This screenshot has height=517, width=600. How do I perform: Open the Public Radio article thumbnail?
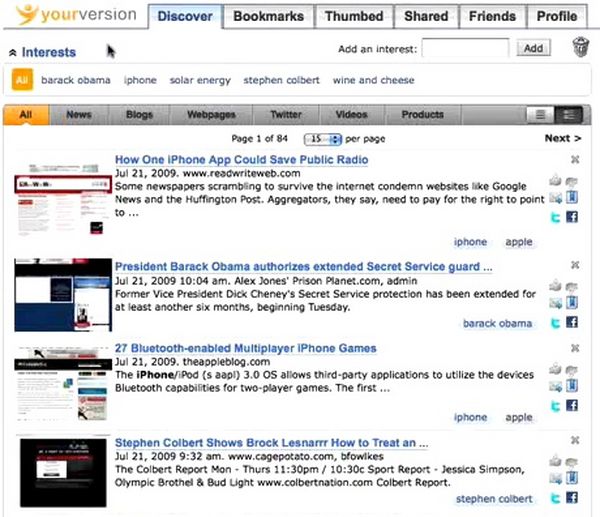point(63,199)
